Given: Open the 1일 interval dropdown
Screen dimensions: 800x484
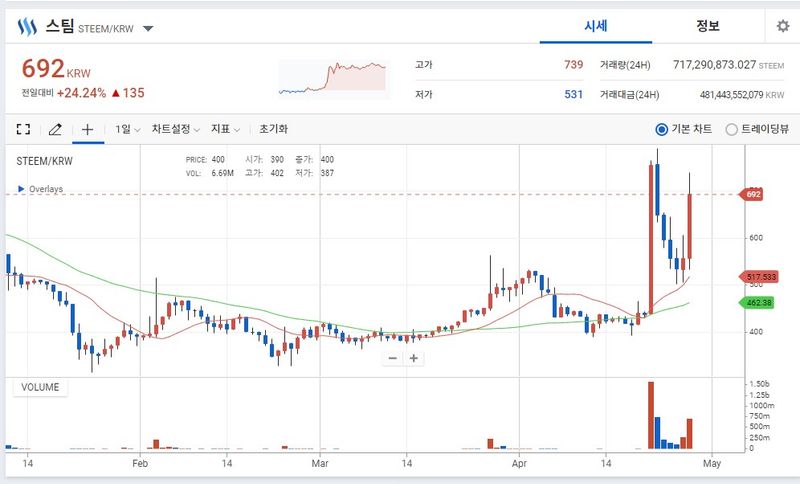Looking at the screenshot, I should (128, 130).
